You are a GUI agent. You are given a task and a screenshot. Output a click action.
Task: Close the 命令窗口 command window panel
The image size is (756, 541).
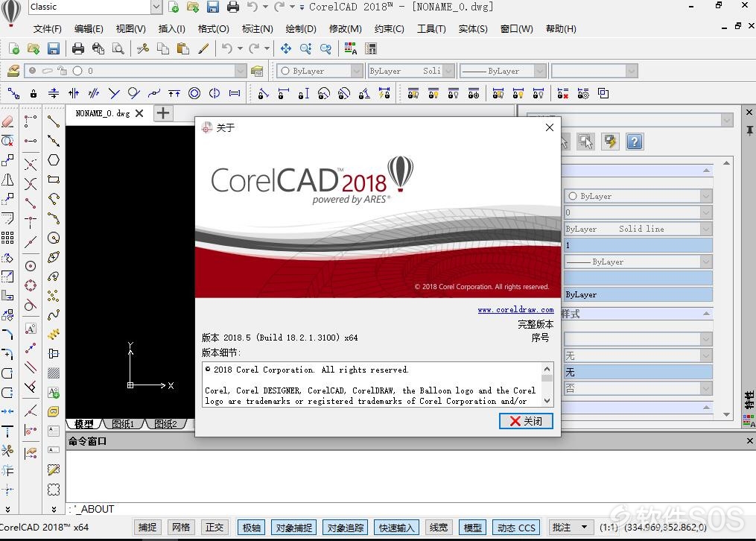(x=750, y=440)
